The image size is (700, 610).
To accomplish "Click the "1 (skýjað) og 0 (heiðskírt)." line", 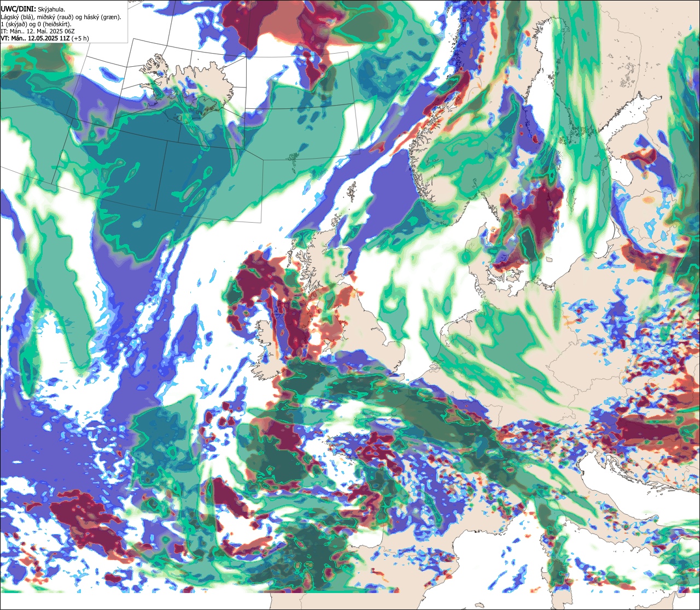I will 36,24.
